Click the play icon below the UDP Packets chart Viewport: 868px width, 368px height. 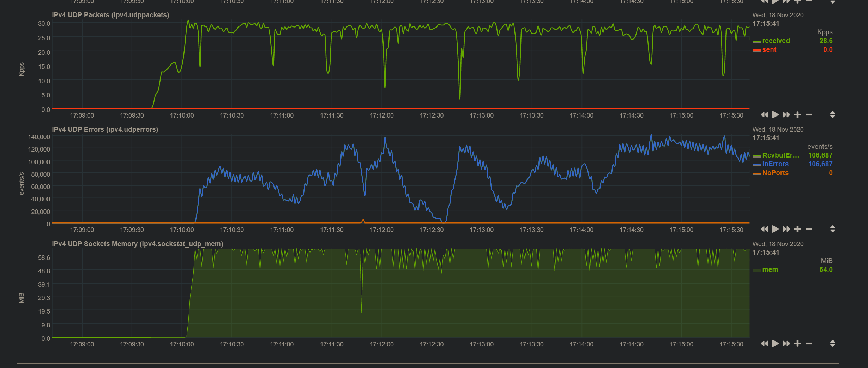(775, 115)
